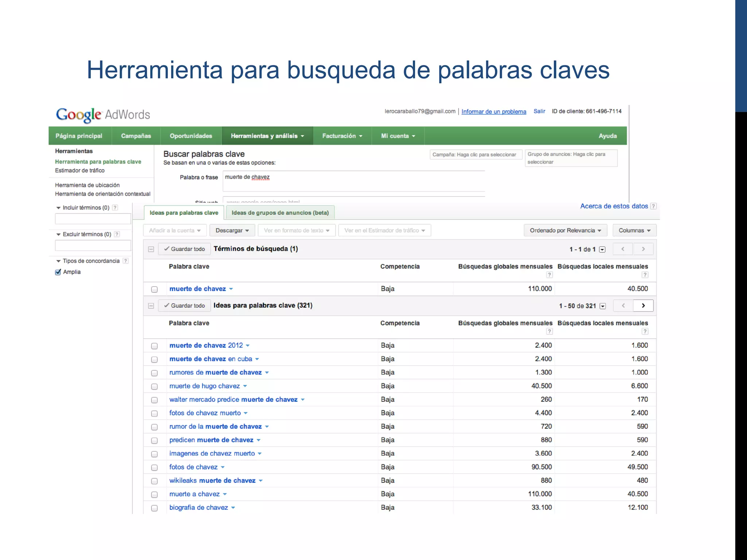Tick checkbox for fotos de chavez muerto
This screenshot has height=560, width=747.
click(x=154, y=413)
